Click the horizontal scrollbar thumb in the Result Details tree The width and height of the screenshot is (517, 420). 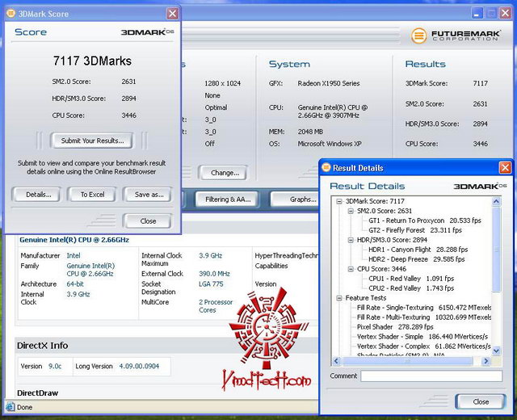407,361
